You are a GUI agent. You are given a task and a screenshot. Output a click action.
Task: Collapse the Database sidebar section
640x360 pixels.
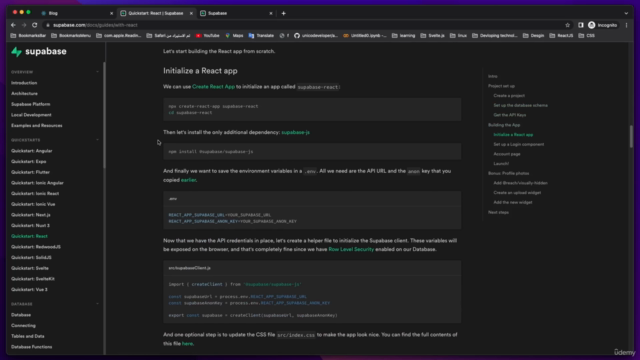[97, 304]
